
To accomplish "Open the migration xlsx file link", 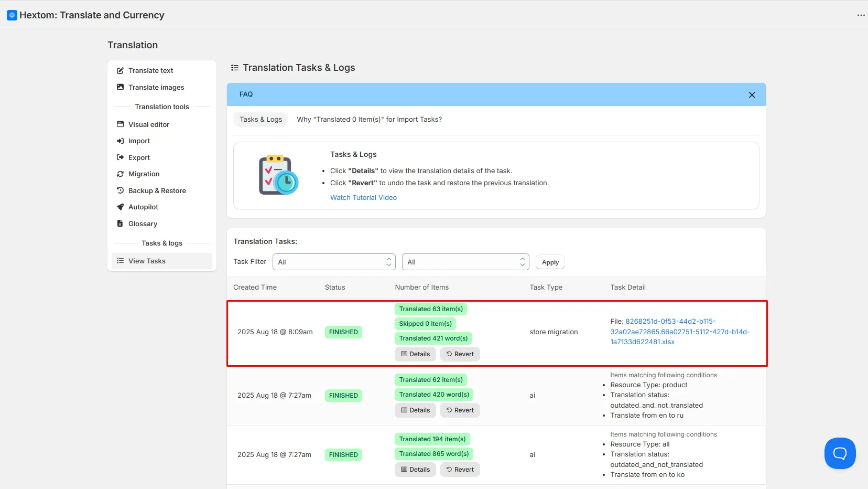I will [680, 332].
